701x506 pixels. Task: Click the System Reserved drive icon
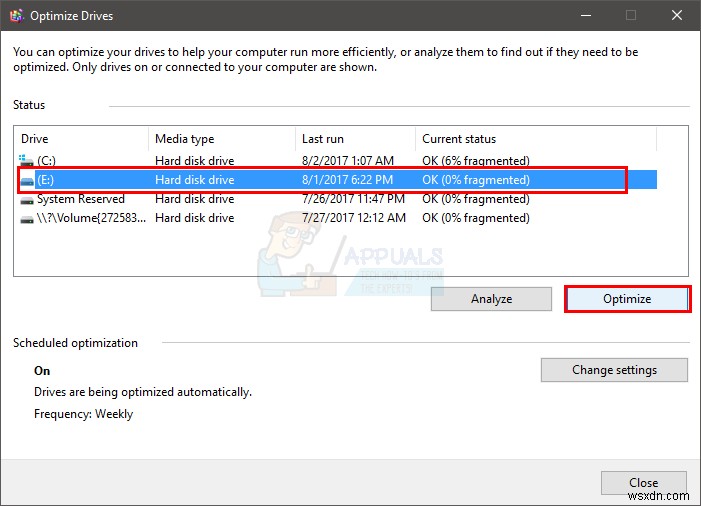click(x=27, y=200)
